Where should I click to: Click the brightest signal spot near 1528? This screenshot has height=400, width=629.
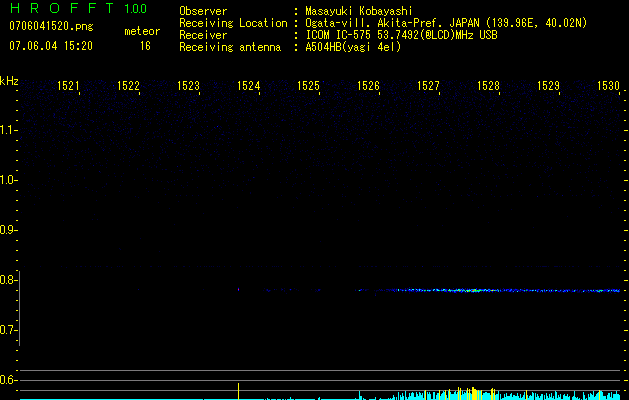[x=474, y=290]
